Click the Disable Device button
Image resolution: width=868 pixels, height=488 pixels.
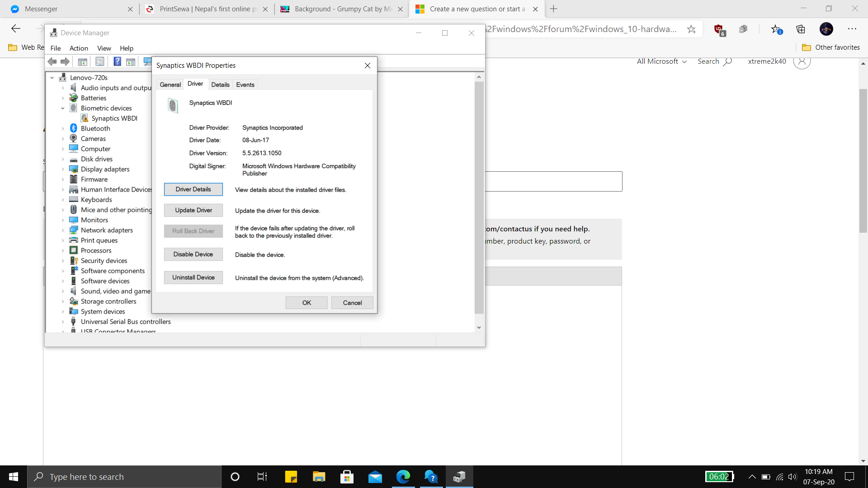pyautogui.click(x=193, y=254)
